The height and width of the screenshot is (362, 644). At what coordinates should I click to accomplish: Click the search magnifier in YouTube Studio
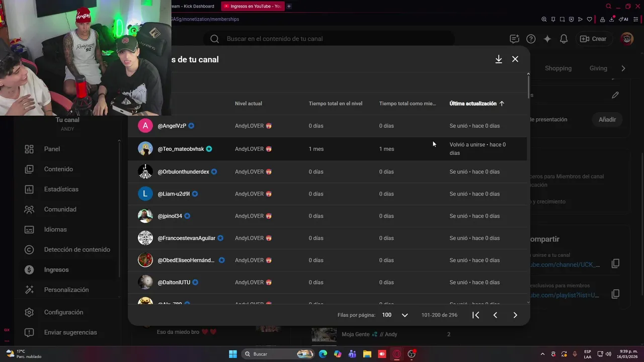click(x=214, y=39)
